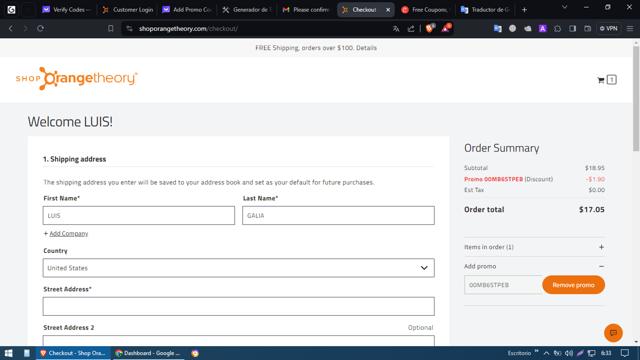Open the tab search dropdown arrow
The width and height of the screenshot is (640, 360).
coord(564,7)
